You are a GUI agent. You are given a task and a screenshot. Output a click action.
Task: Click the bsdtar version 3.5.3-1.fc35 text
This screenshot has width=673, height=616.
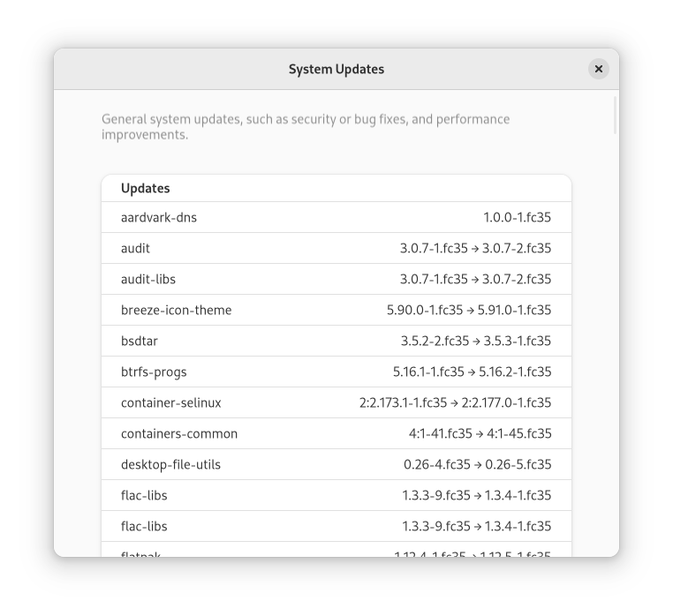(x=517, y=341)
